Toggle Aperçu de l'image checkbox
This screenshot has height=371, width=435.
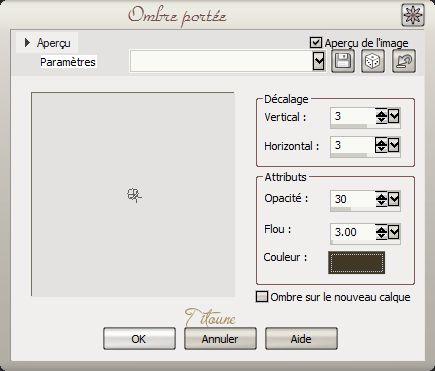coord(315,43)
